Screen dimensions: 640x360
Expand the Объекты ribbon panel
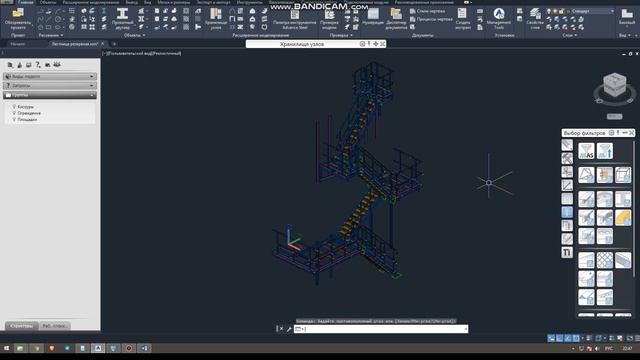click(x=134, y=36)
